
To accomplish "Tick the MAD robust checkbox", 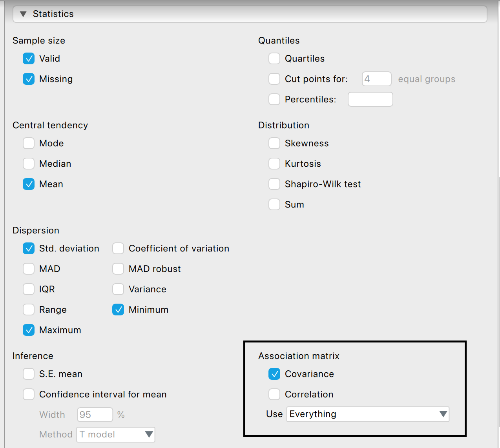I will click(x=118, y=269).
